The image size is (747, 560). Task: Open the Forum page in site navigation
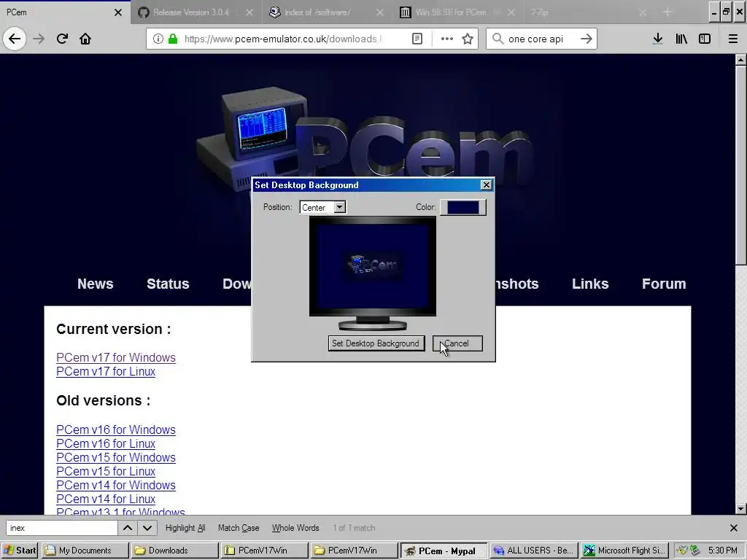[664, 284]
